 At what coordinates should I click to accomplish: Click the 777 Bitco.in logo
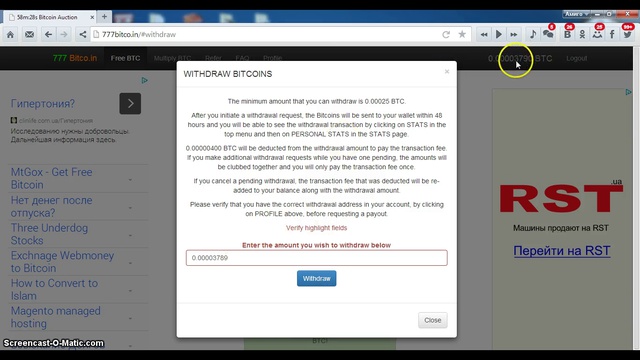[x=75, y=58]
